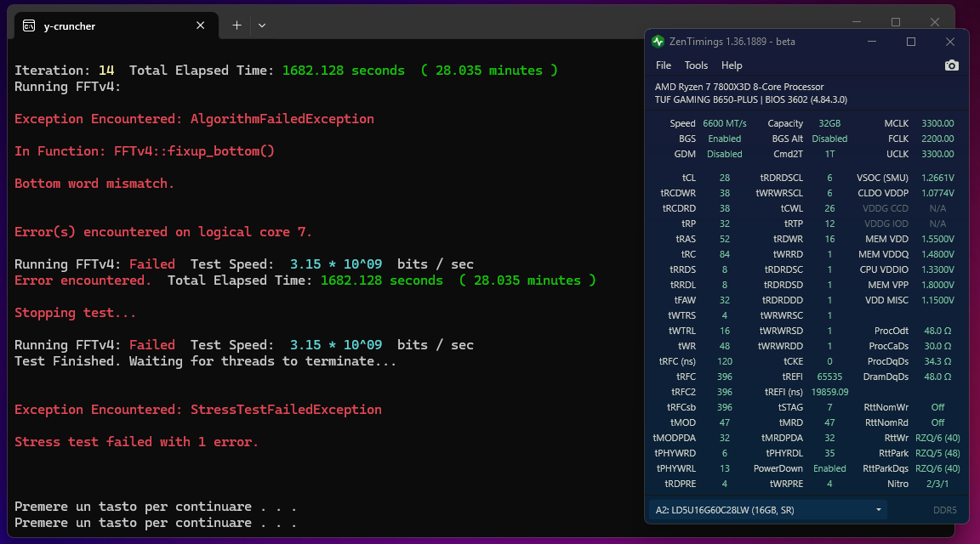Open the File menu in ZenTimings
The width and height of the screenshot is (980, 544).
click(x=663, y=65)
